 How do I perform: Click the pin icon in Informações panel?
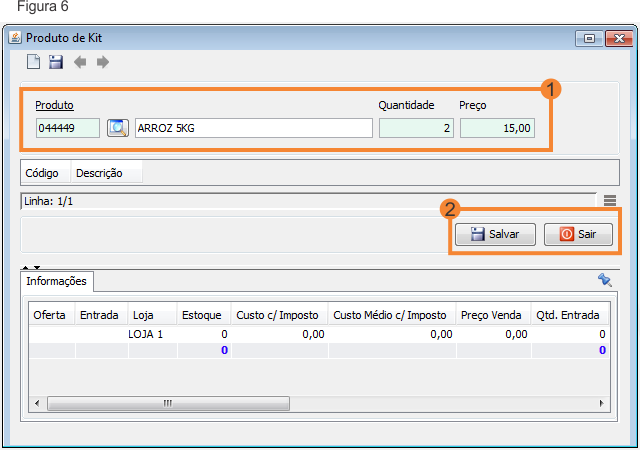(x=604, y=280)
